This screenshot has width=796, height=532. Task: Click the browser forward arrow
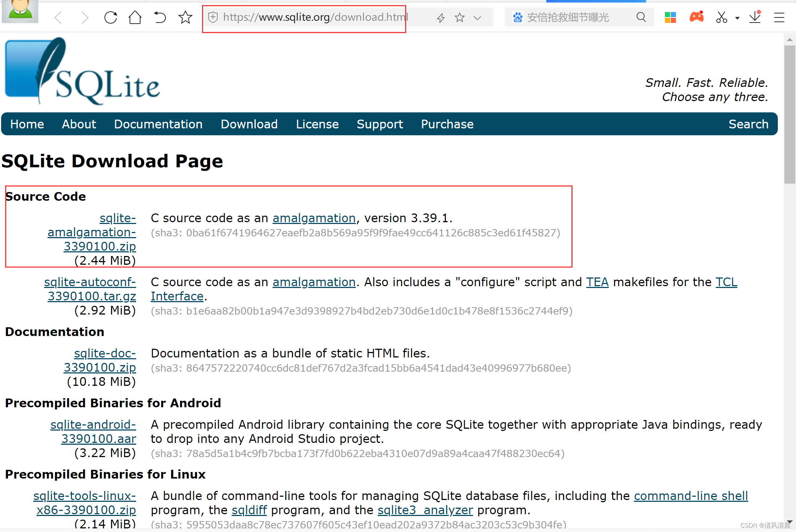(84, 17)
